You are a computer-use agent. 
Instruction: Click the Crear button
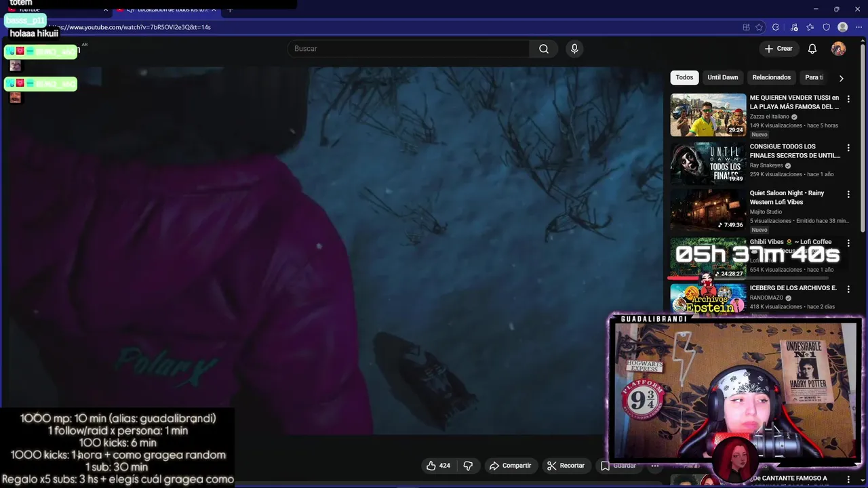click(778, 49)
